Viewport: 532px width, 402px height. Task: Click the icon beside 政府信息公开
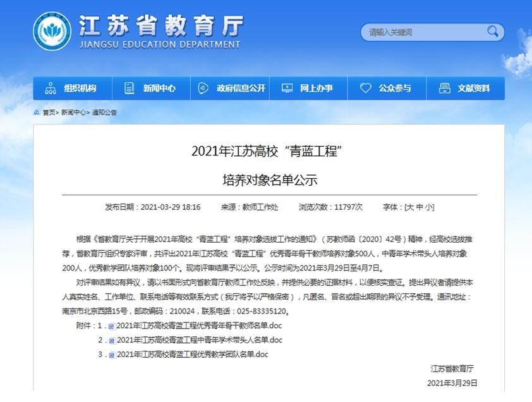203,88
